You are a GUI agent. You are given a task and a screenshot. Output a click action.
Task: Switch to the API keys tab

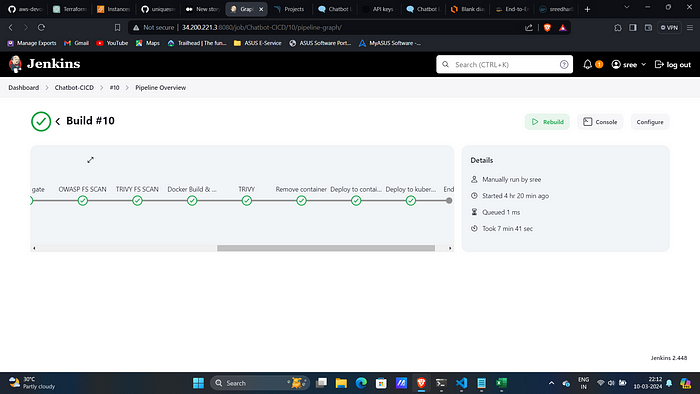pos(379,9)
